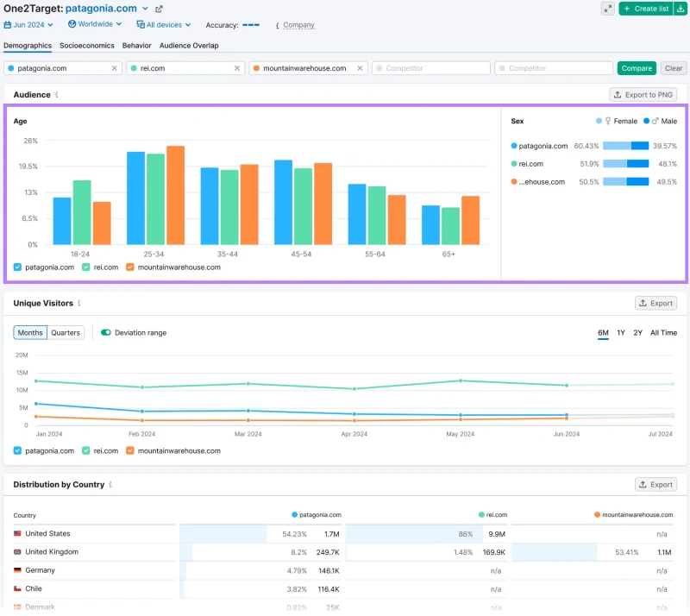Remove rei.com from comparison
Image resolution: width=690 pixels, height=616 pixels.
pos(236,68)
